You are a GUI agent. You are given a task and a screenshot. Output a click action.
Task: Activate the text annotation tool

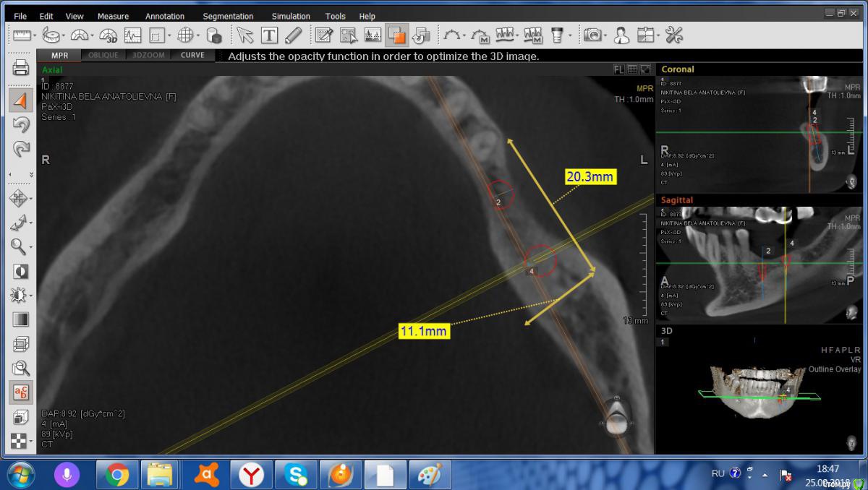(x=269, y=35)
